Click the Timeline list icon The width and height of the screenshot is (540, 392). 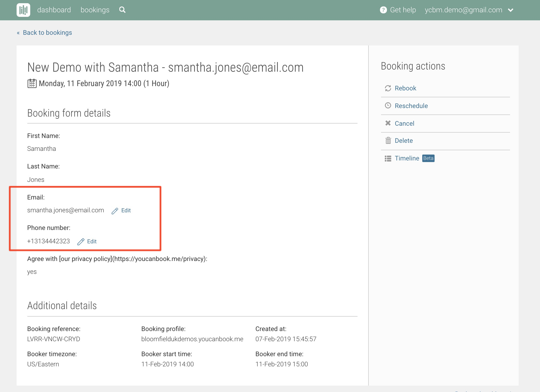pos(388,159)
